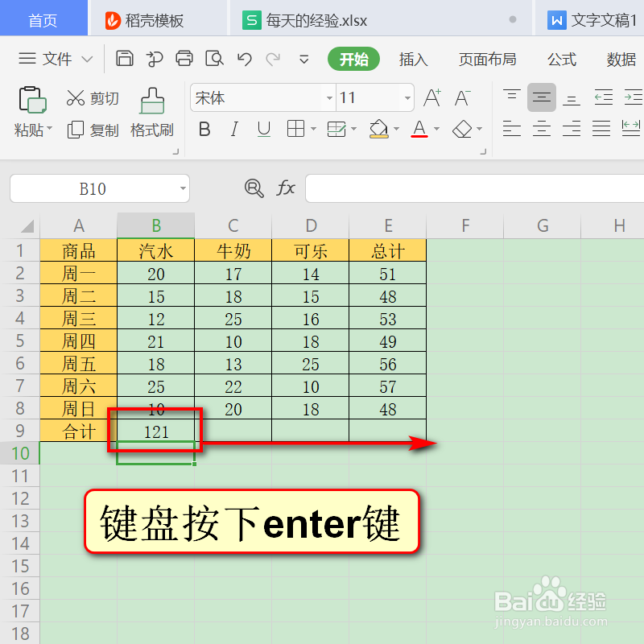The image size is (644, 644).
Task: Click the Print Preview icon
Action: point(214,59)
